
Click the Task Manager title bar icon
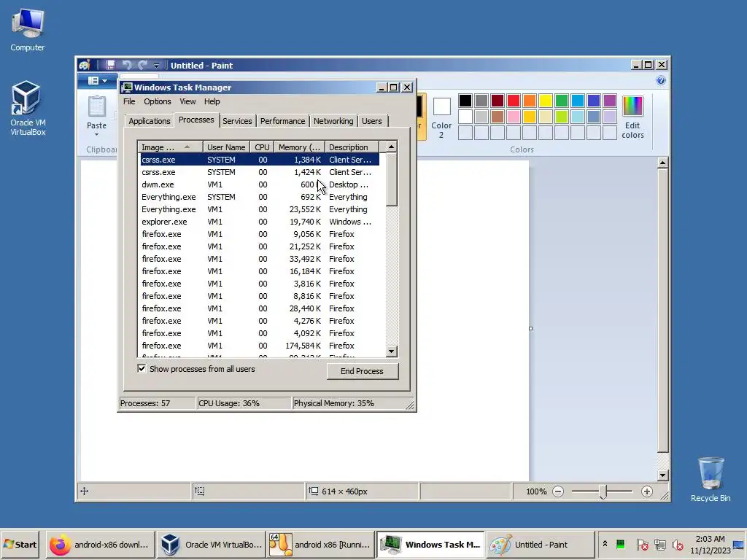tap(127, 87)
